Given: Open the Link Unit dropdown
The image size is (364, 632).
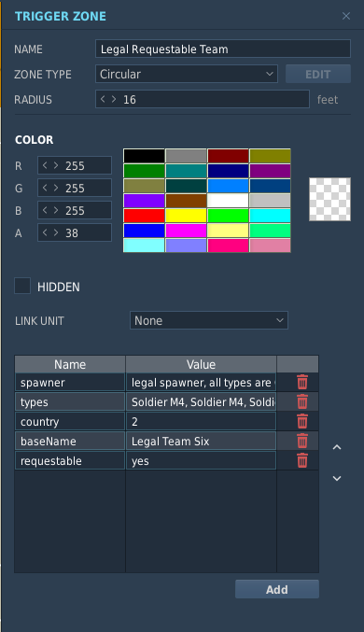Looking at the screenshot, I should coord(209,320).
